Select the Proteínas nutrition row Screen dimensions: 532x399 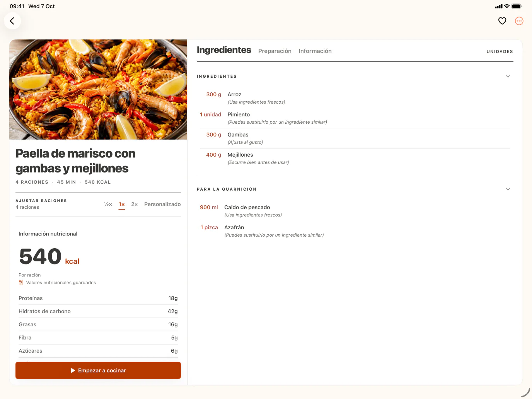coord(98,298)
